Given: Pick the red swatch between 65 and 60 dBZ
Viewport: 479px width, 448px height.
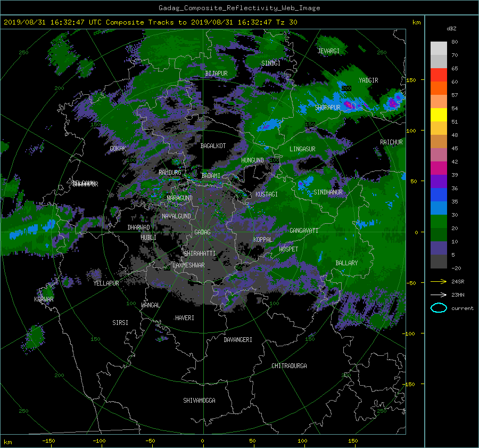Looking at the screenshot, I should point(439,75).
